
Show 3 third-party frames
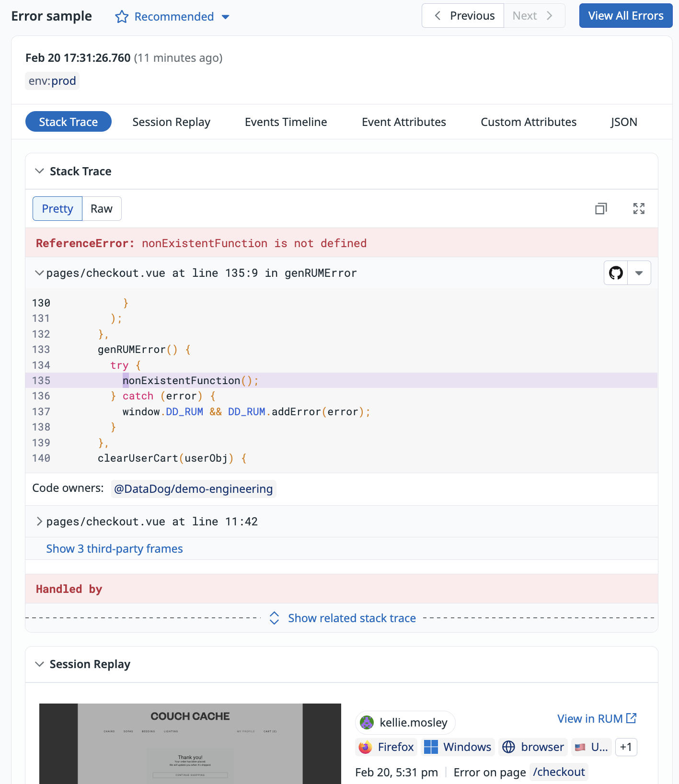[115, 549]
